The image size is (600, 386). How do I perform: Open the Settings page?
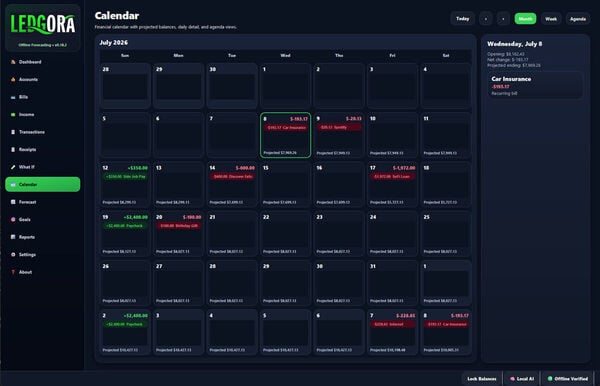[x=43, y=254]
